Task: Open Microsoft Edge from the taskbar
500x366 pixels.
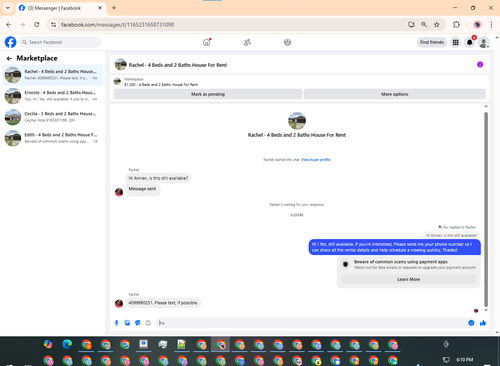Action: [x=67, y=344]
